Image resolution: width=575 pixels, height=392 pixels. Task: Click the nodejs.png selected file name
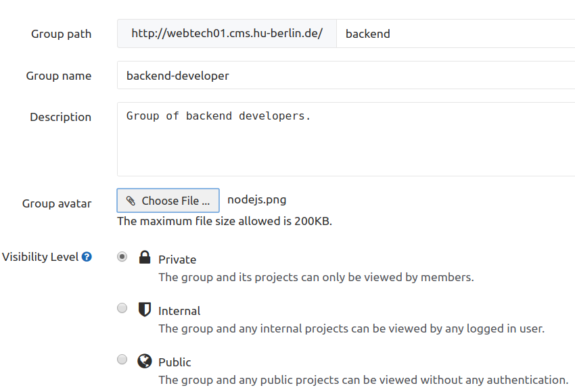pyautogui.click(x=256, y=199)
